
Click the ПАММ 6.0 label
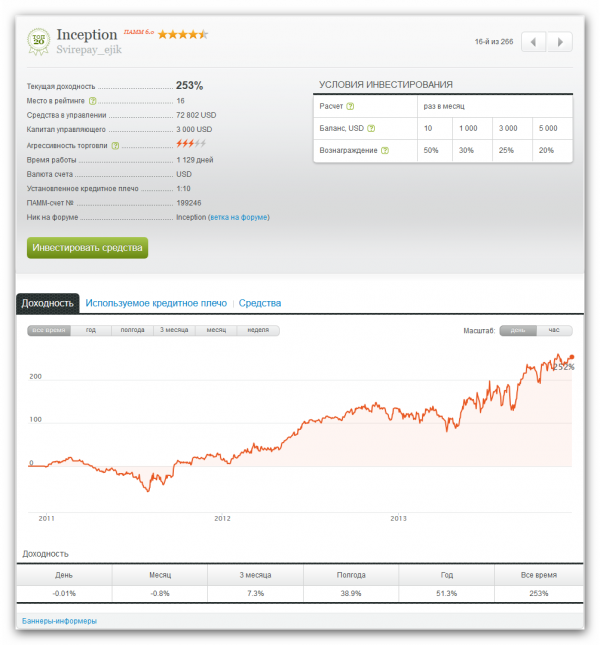(x=139, y=32)
